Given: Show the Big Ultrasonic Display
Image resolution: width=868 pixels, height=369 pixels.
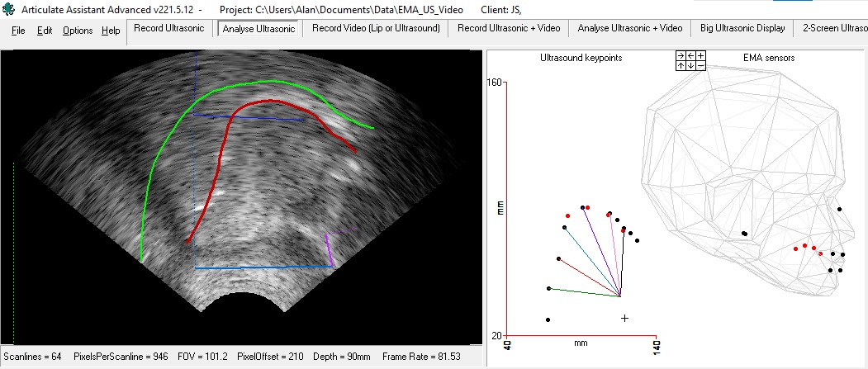Looking at the screenshot, I should 743,28.
